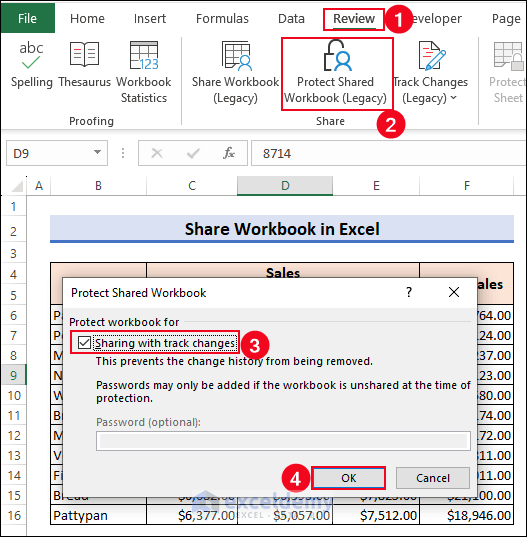Click the enter formula checkmark icon
This screenshot has height=537, width=527.
click(x=193, y=153)
